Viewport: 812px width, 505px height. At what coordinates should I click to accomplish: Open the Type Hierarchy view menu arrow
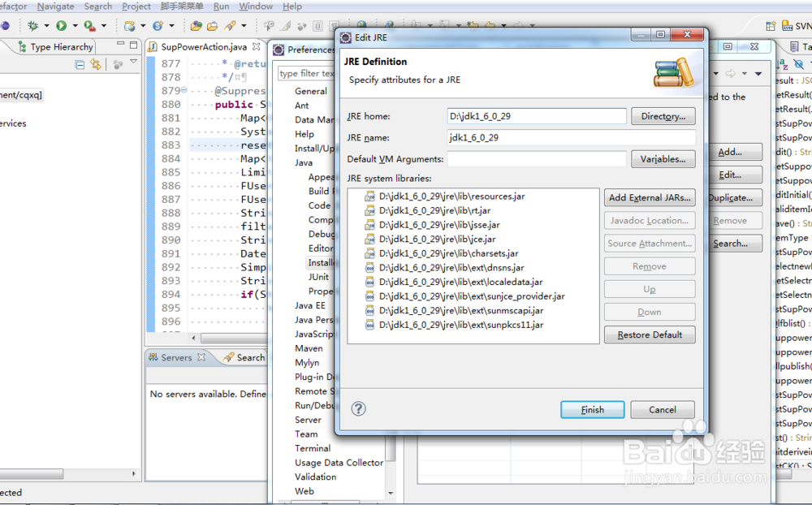[134, 62]
